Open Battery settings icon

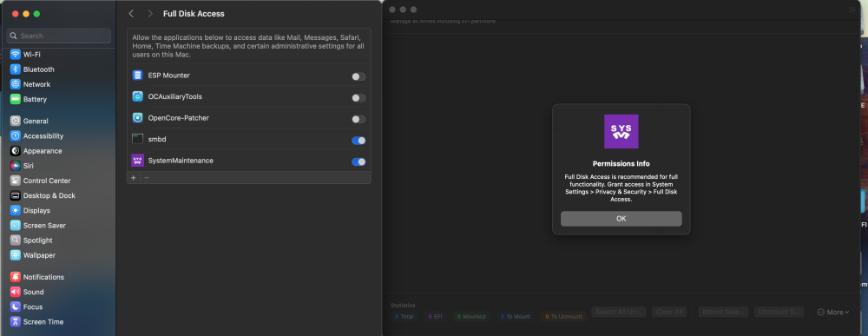[15, 100]
